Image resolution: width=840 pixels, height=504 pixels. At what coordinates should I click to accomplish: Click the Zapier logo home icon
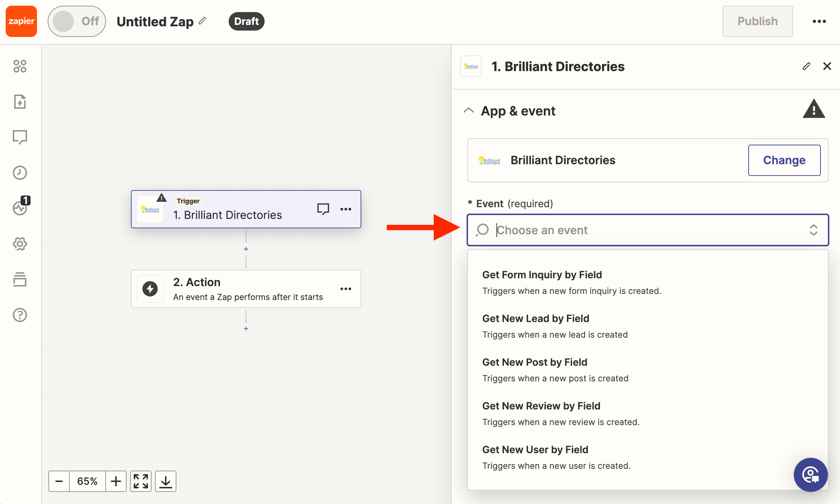coord(21,21)
